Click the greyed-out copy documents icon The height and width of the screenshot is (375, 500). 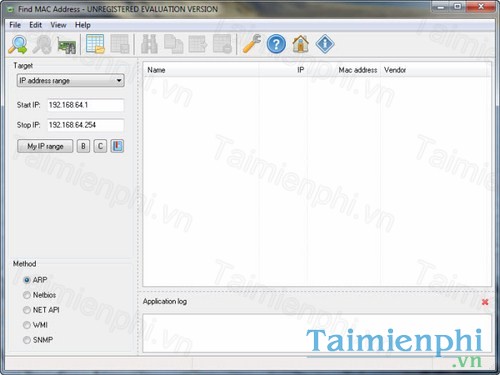[x=173, y=44]
